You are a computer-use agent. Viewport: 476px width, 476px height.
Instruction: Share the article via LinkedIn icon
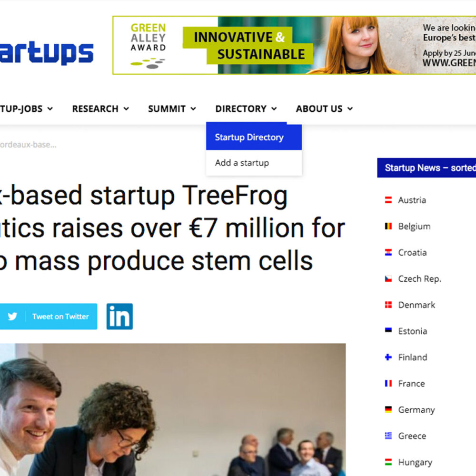(x=119, y=317)
